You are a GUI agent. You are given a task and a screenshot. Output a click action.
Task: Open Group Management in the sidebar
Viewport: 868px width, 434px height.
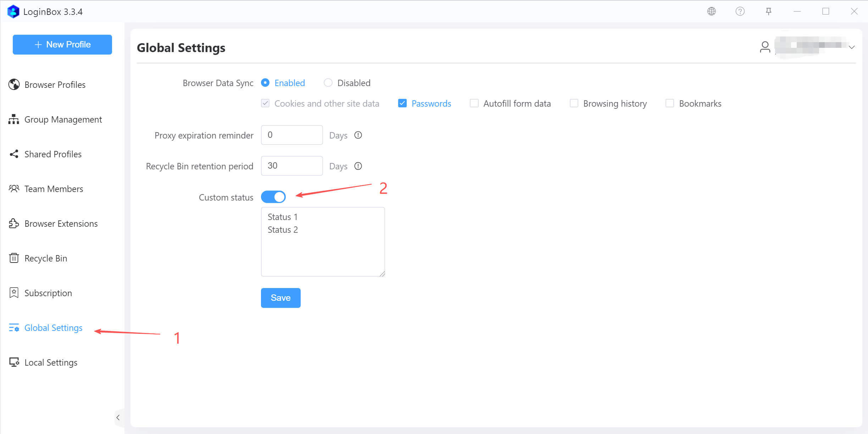click(63, 119)
